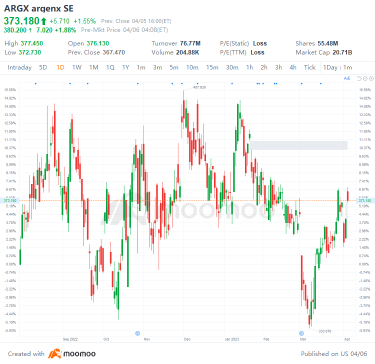Open the Intraday chart tab
The height and width of the screenshot is (364, 375).
pyautogui.click(x=19, y=67)
